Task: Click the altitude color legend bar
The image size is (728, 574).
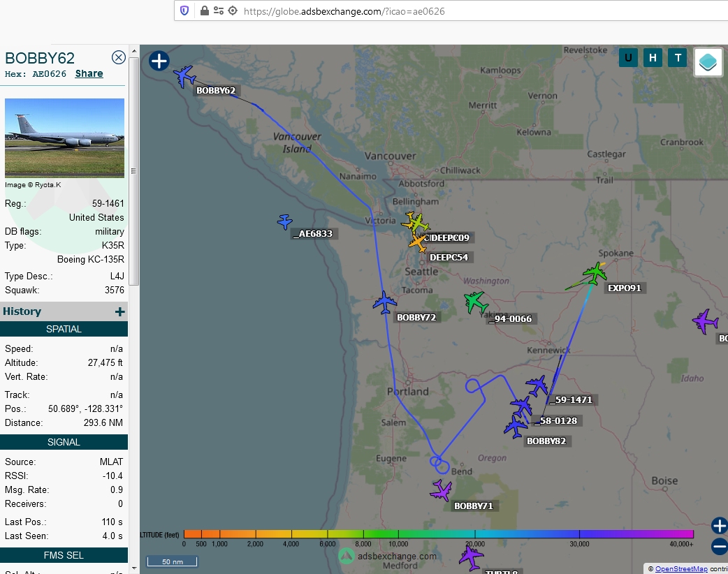Action: click(439, 534)
